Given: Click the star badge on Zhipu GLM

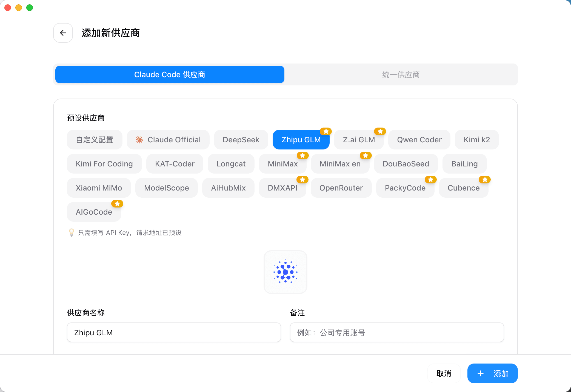Looking at the screenshot, I should 326,131.
